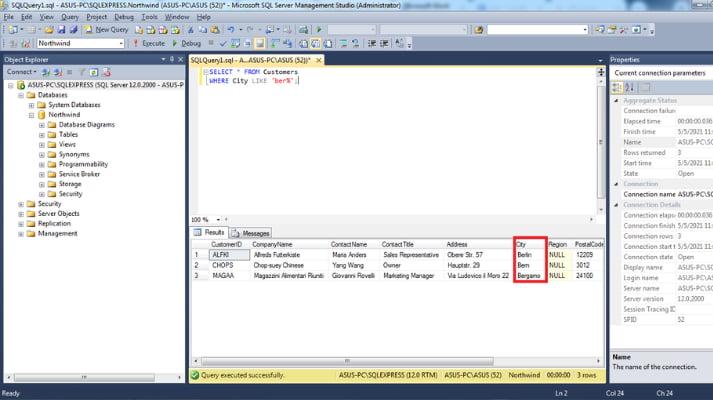Expand the System Databases folder

30,105
